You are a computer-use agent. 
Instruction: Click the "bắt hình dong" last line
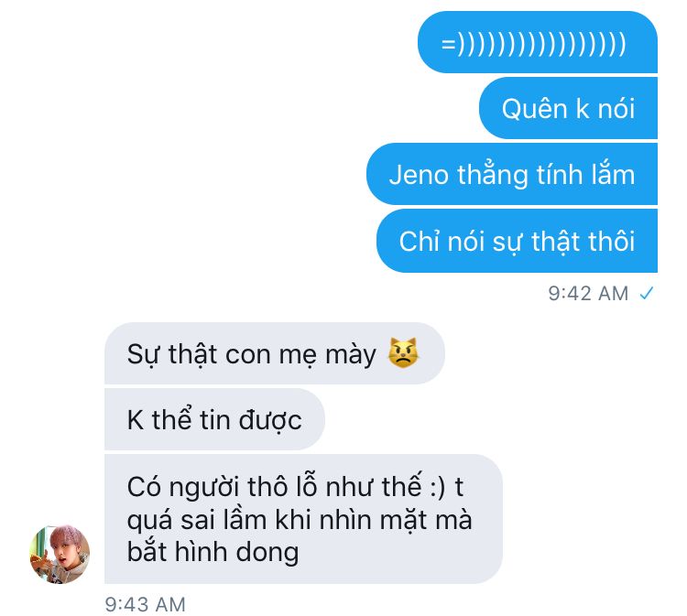click(213, 552)
